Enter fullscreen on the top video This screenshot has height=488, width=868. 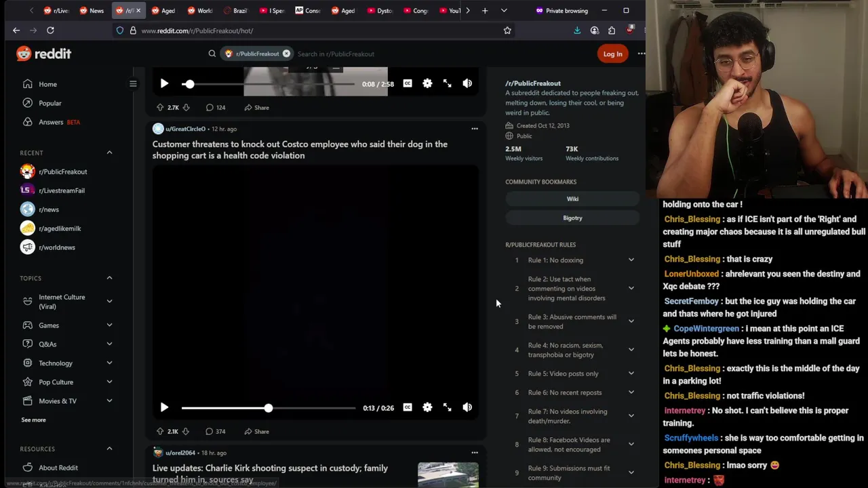[x=448, y=83]
